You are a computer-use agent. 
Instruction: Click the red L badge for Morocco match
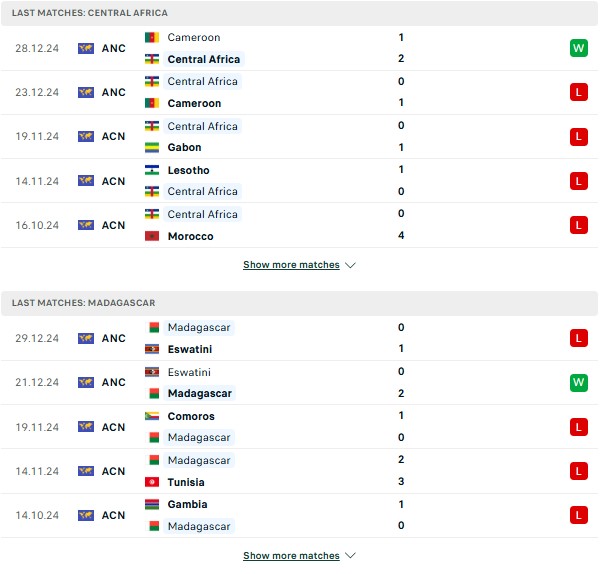[x=578, y=225]
